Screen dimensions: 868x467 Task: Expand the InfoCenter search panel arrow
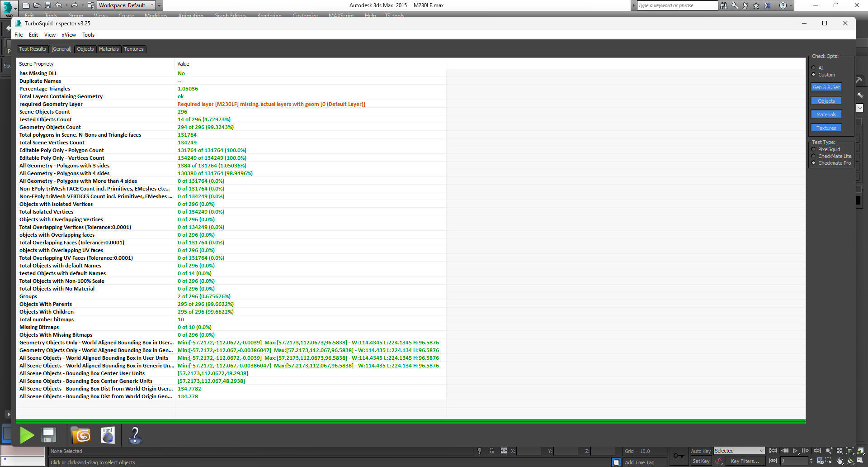coord(633,5)
